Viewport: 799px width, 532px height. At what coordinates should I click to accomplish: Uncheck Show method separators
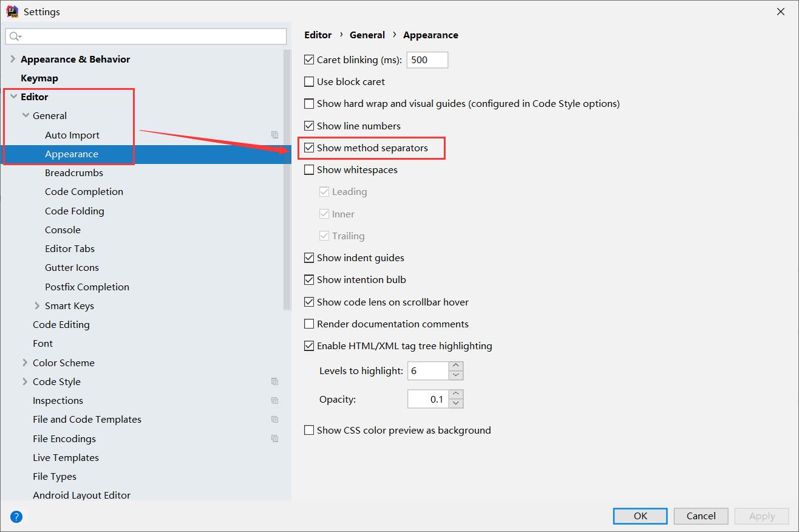pos(309,148)
